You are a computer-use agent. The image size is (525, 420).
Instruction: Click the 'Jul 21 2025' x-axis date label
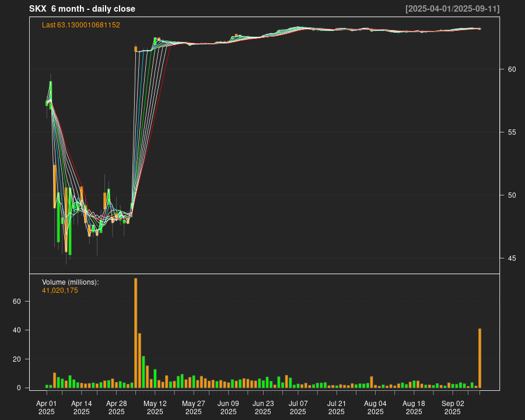pos(337,407)
